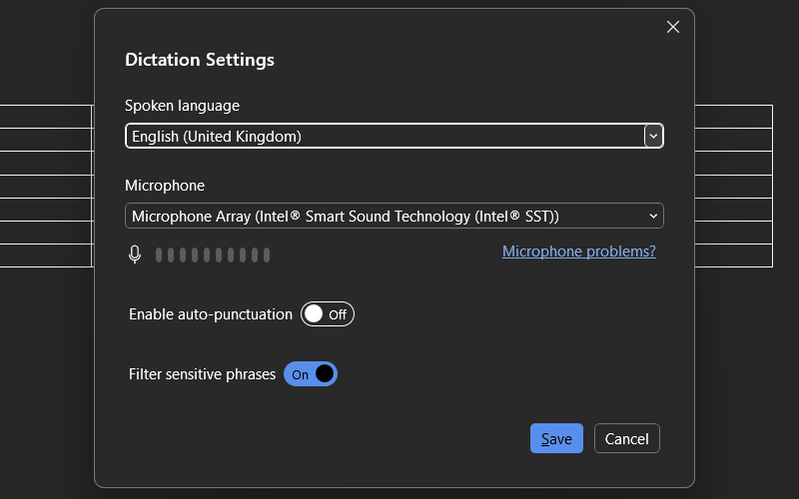
Task: Open the Microphone Array device dropdown
Action: [383, 216]
